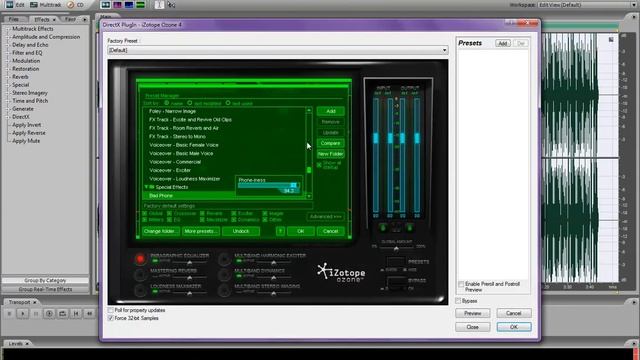This screenshot has width=640, height=360.
Task: Enable Preroll and Postroll Preview checkbox
Action: pyautogui.click(x=461, y=284)
